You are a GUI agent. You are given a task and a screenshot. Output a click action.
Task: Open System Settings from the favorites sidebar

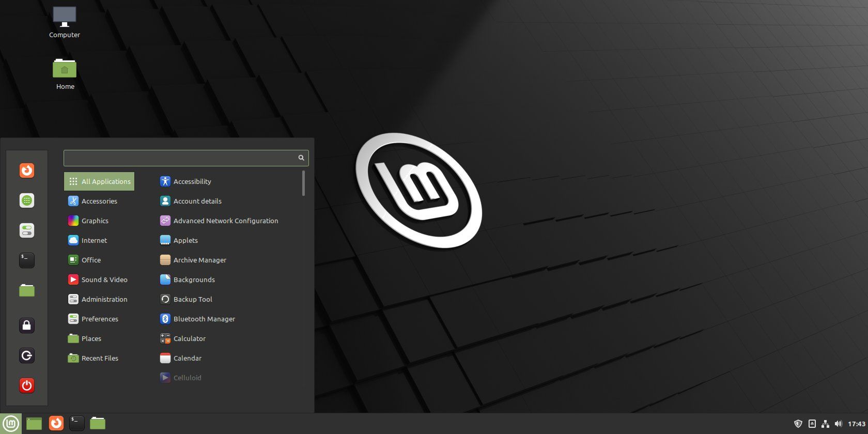coord(27,230)
